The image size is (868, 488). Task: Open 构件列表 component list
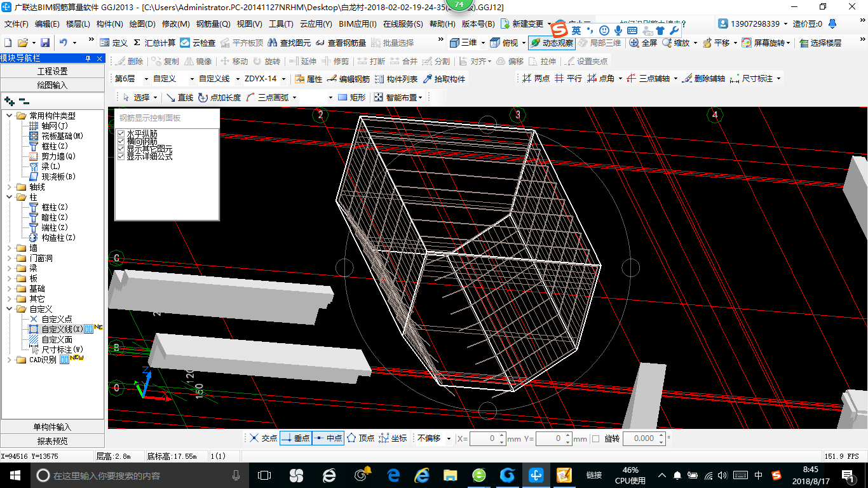point(396,79)
